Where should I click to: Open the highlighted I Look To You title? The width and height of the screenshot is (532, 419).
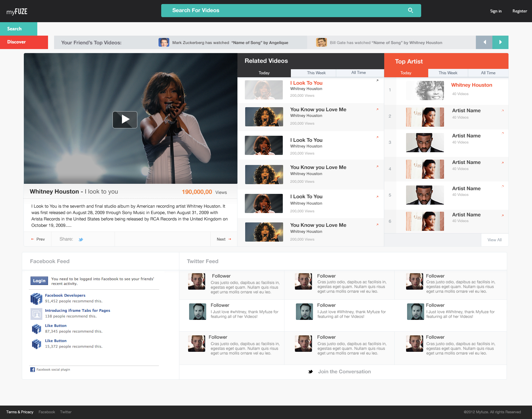[306, 83]
